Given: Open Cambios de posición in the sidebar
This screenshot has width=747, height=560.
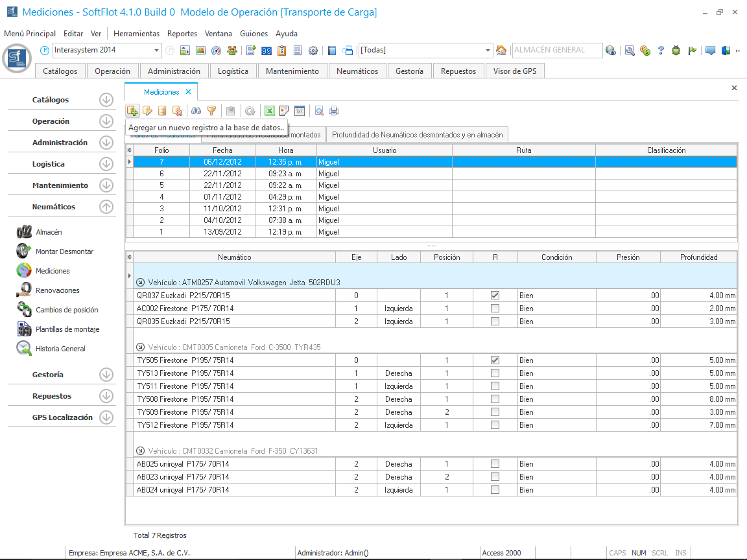Looking at the screenshot, I should pos(65,310).
